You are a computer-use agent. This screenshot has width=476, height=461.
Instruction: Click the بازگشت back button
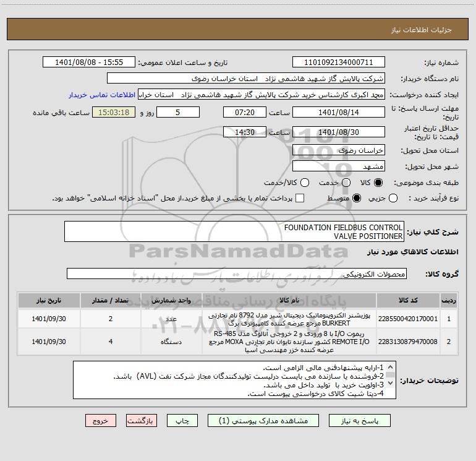142,421
